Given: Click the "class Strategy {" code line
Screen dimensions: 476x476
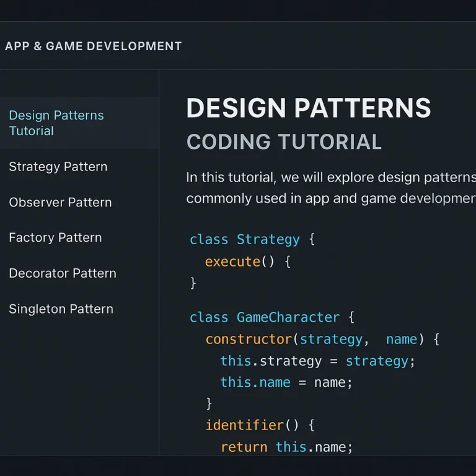Looking at the screenshot, I should pyautogui.click(x=252, y=239).
